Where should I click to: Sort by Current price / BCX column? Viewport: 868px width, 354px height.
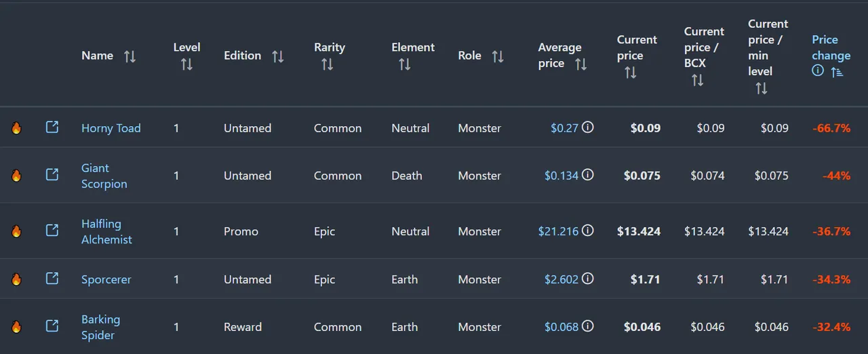click(x=697, y=80)
